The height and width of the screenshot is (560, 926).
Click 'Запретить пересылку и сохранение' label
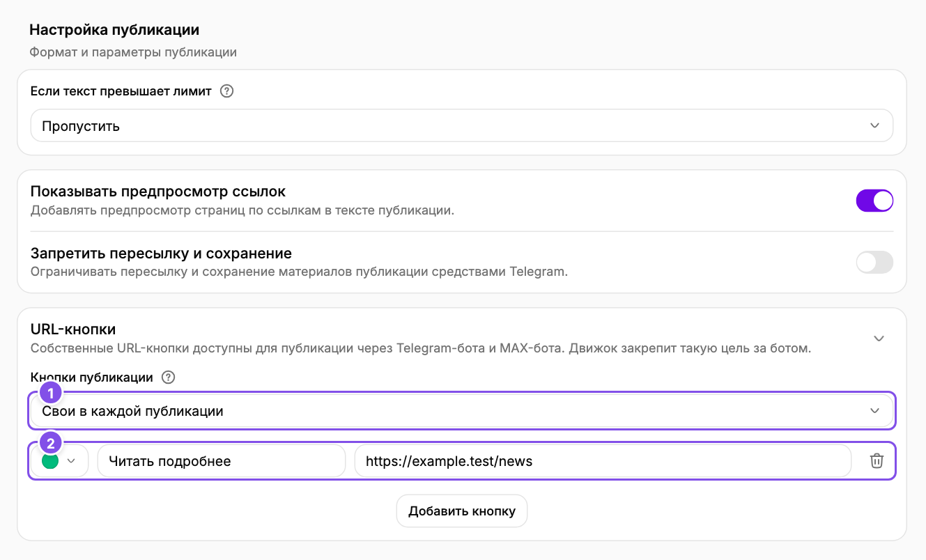click(x=161, y=254)
